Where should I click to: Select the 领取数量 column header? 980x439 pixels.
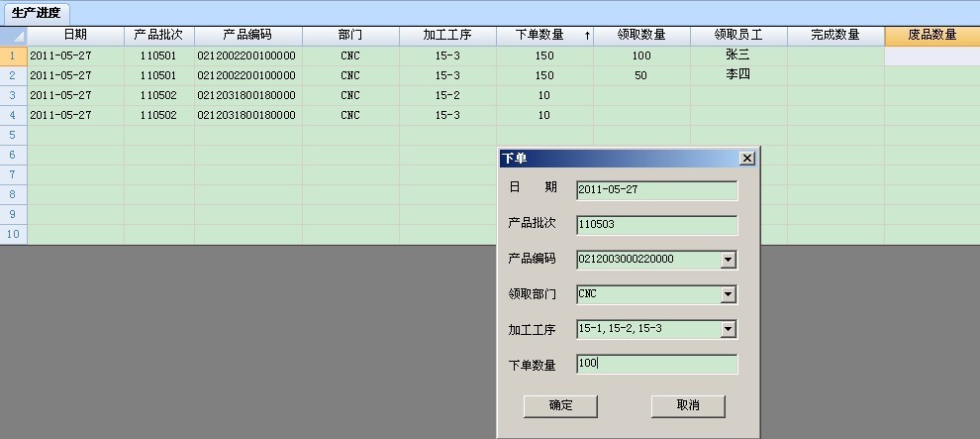[x=641, y=36]
